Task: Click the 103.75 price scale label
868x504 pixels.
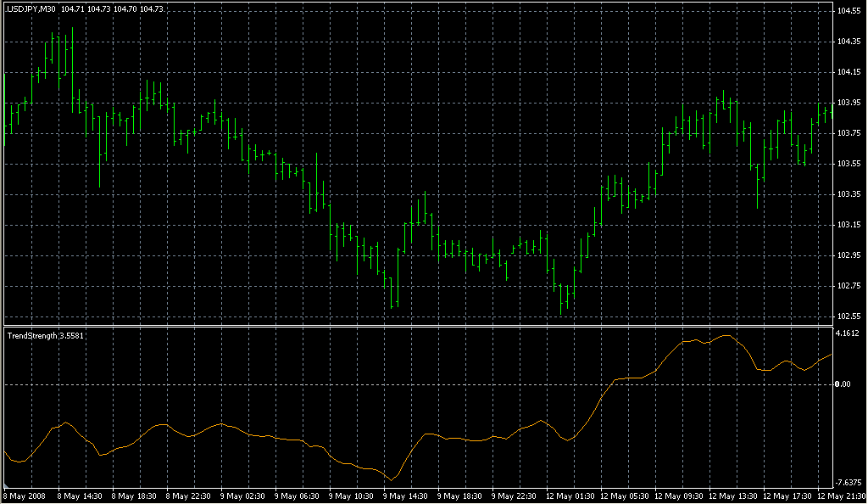Action: pos(849,133)
